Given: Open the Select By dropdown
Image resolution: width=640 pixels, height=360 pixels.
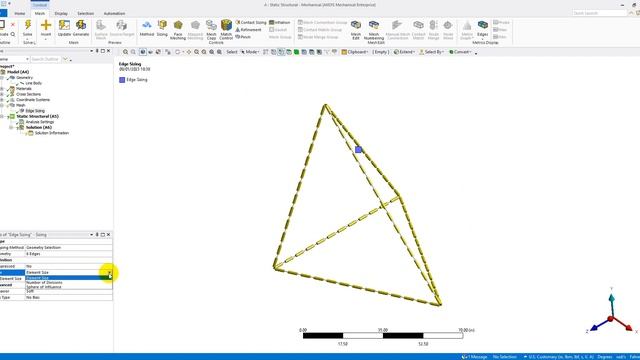Looking at the screenshot, I should [431, 52].
